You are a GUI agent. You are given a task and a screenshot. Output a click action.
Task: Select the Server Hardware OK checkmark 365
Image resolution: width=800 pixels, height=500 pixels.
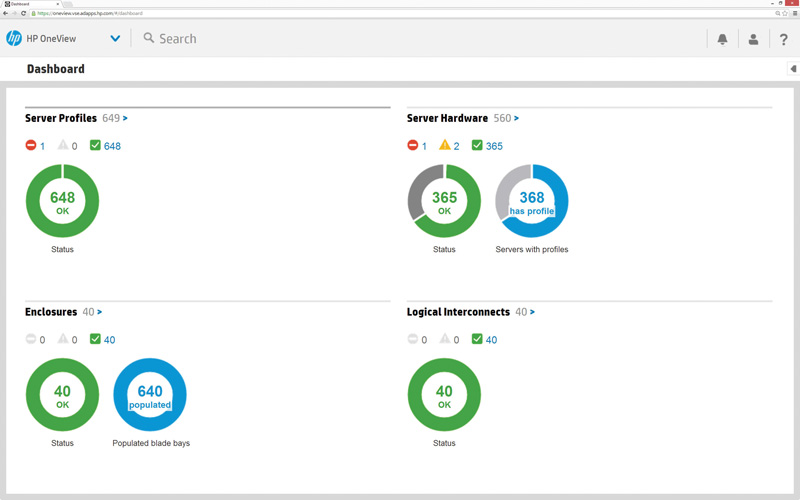(487, 146)
